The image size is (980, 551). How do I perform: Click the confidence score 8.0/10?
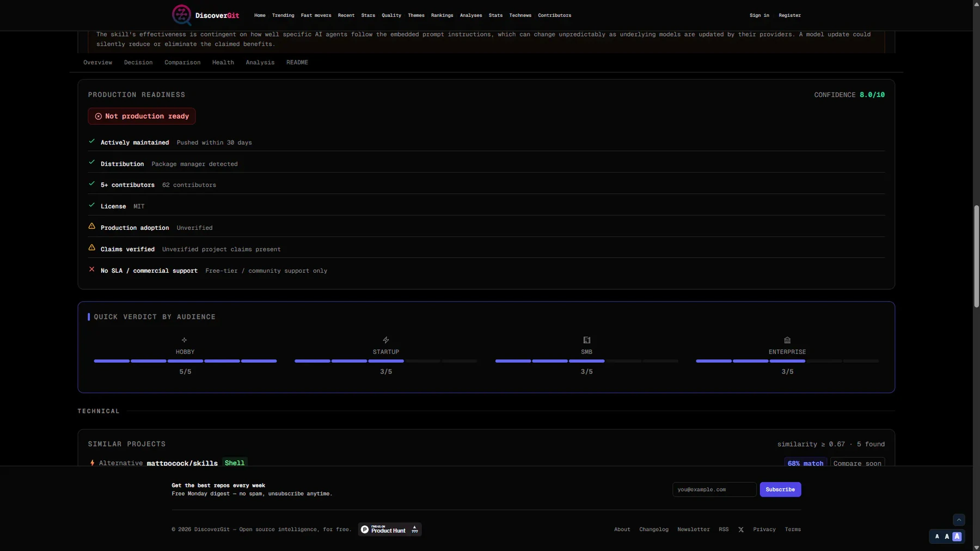pyautogui.click(x=872, y=95)
